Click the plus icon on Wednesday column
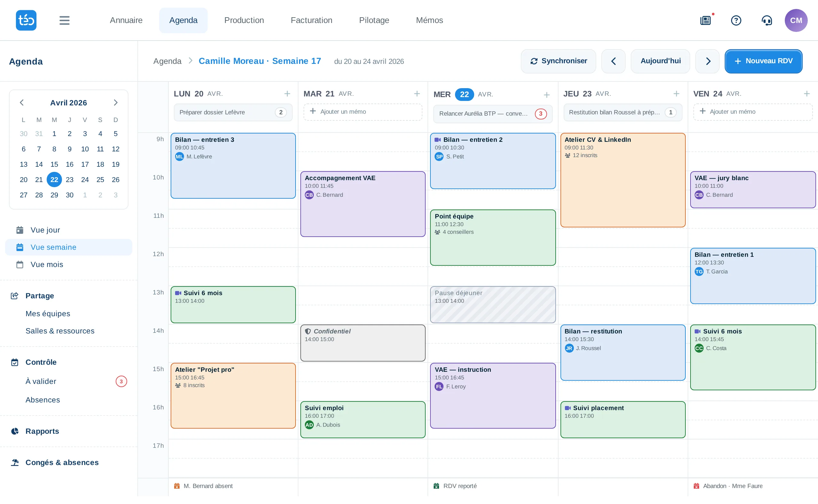This screenshot has width=818, height=504. (x=546, y=95)
